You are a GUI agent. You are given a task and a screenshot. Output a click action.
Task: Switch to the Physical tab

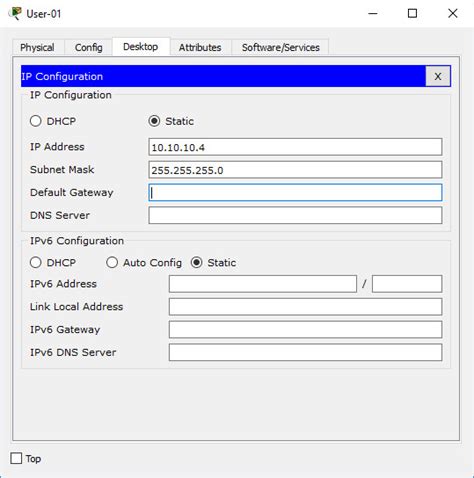click(x=37, y=47)
